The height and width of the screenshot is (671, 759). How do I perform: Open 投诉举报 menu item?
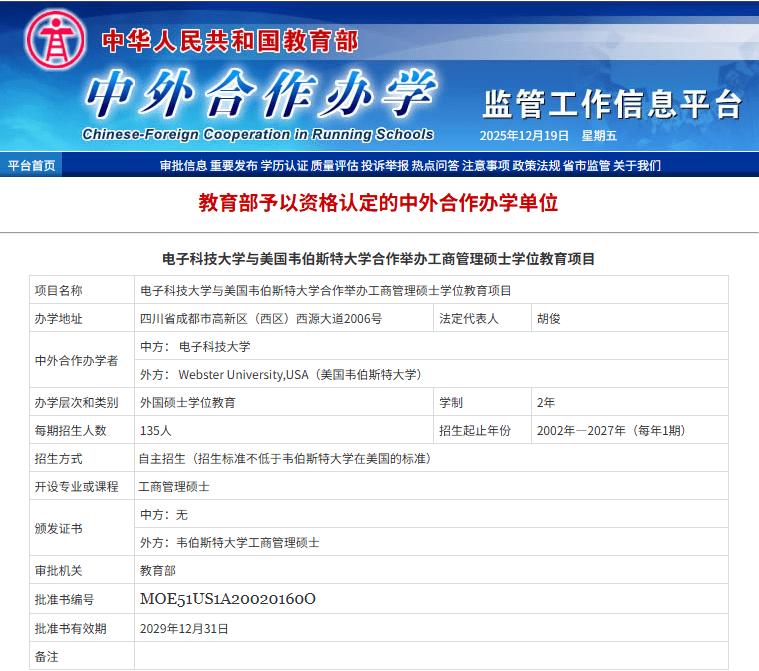coord(385,166)
